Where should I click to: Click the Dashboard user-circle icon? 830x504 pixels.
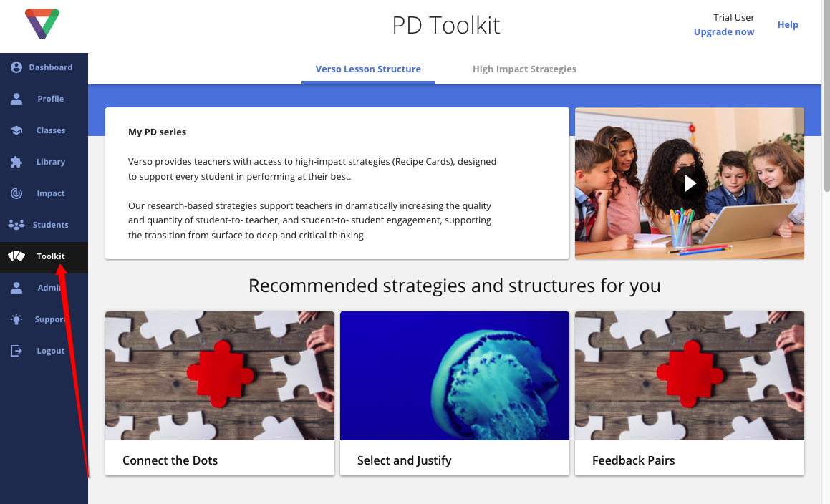[x=16, y=67]
